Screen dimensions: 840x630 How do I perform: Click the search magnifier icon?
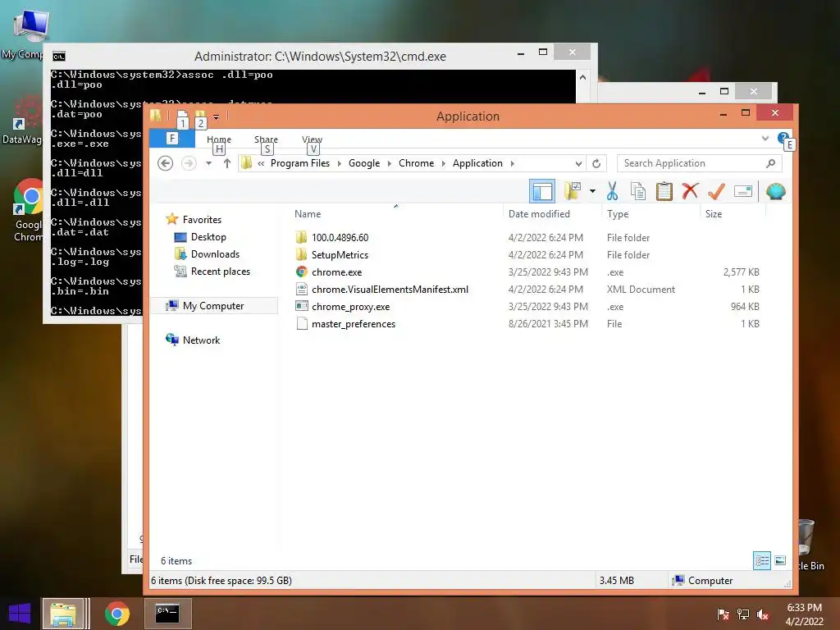click(x=770, y=163)
